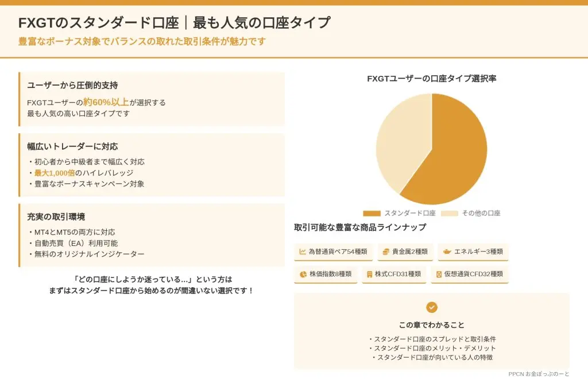Select the 仮想通貨CFD32種類 chip label
Viewport: 588px width, 383px height.
[474, 274]
